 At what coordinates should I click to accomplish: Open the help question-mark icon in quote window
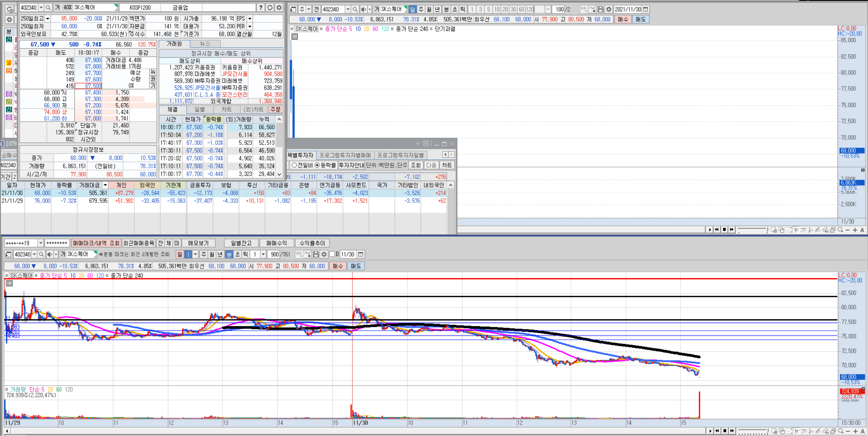261,7
